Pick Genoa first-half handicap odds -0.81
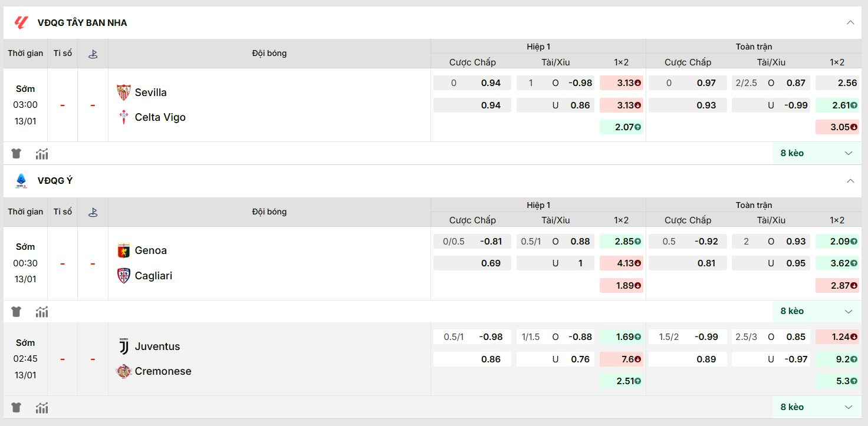 tap(472, 241)
